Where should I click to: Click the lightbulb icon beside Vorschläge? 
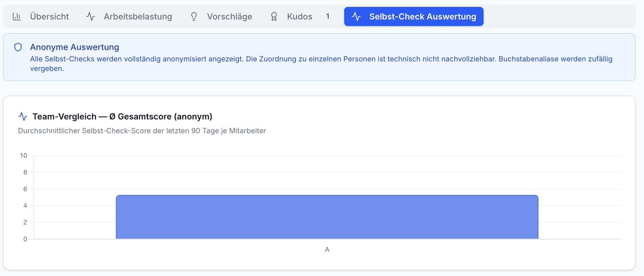click(194, 16)
